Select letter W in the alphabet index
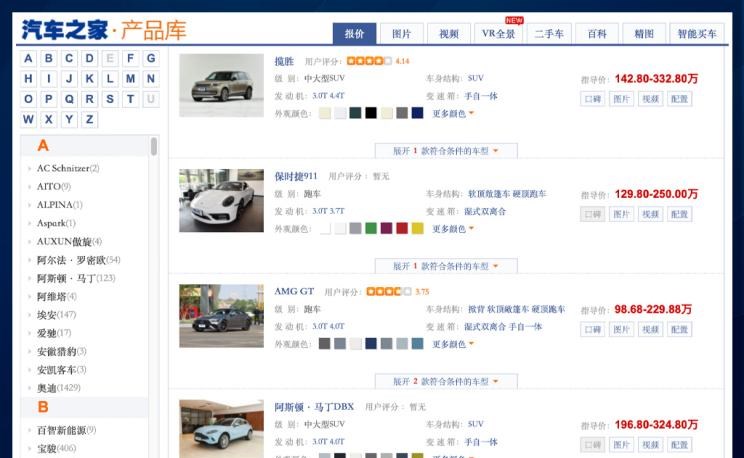 click(28, 120)
